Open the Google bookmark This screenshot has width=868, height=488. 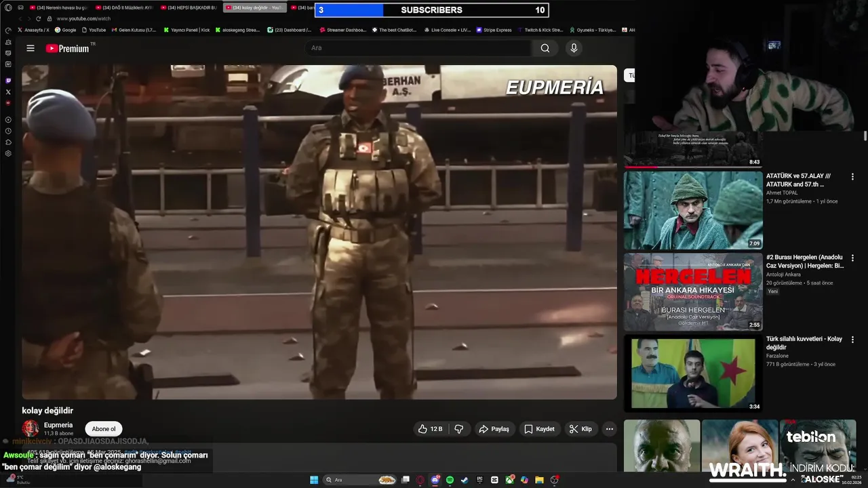(66, 30)
